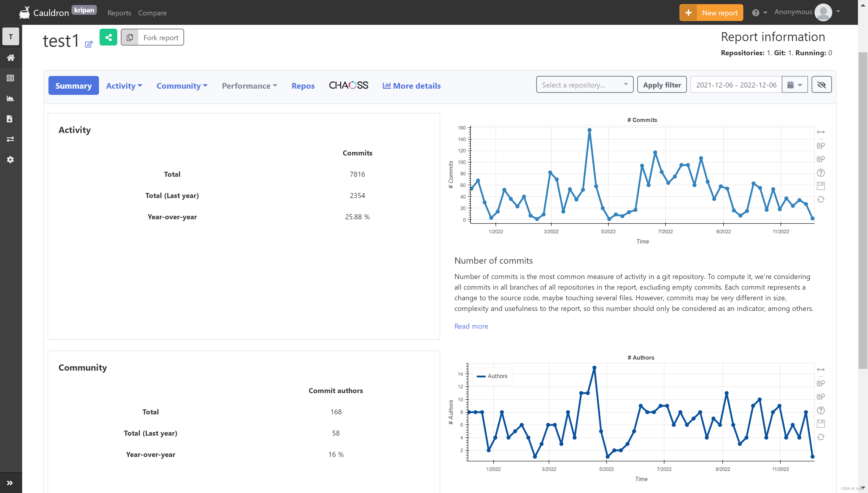This screenshot has width=868, height=493.
Task: Open the Anonymous user menu
Action: pyautogui.click(x=807, y=12)
